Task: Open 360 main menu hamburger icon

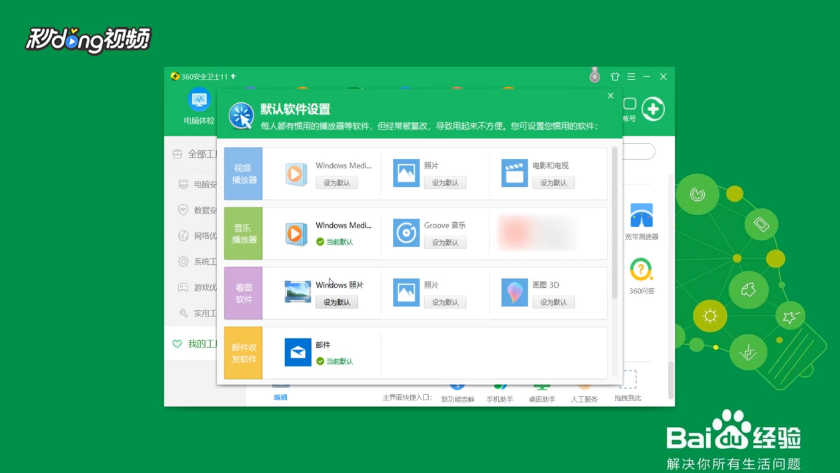Action: point(632,77)
